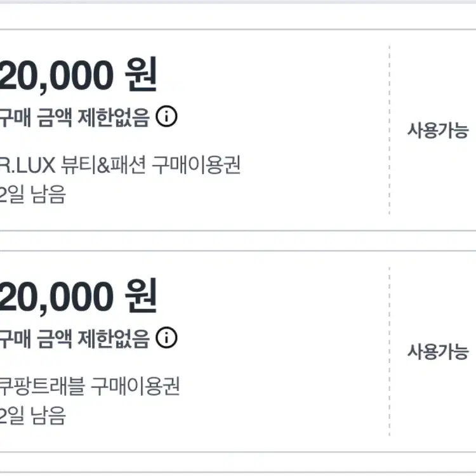Click 구매 금액 제한없음 text on R.LUX coupon

click(x=74, y=117)
